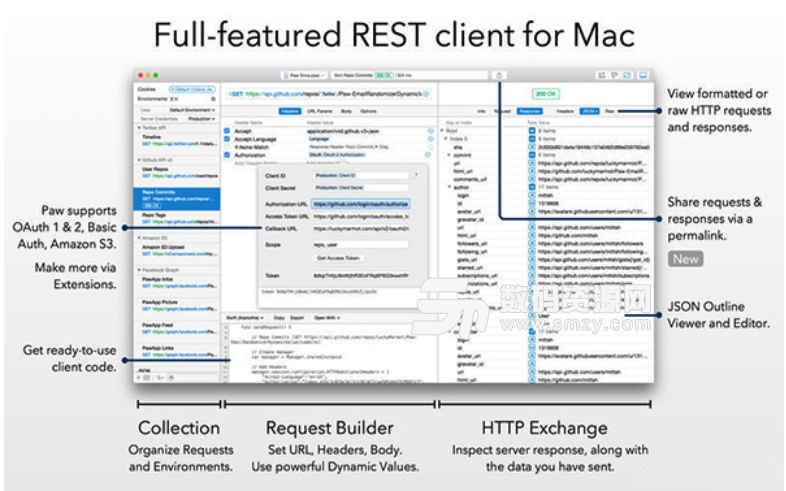The image size is (786, 491).
Task: Click the speech bubble icon in the toolbar
Action: 614,75
